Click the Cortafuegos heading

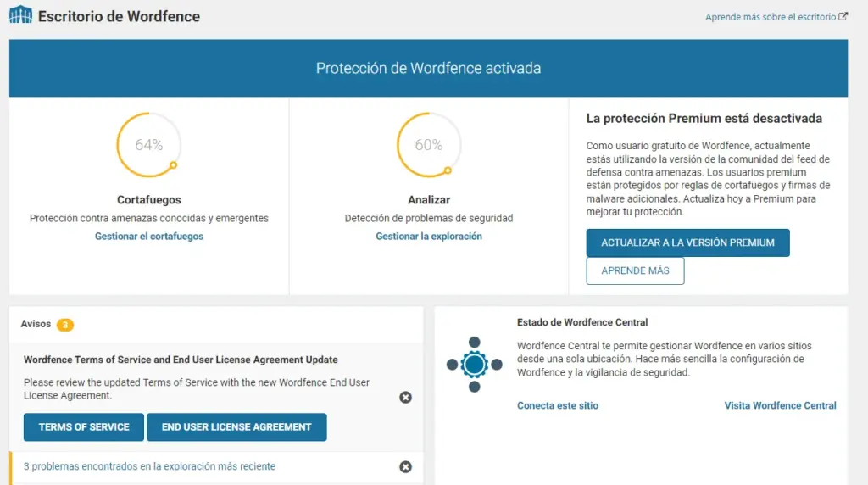(149, 200)
